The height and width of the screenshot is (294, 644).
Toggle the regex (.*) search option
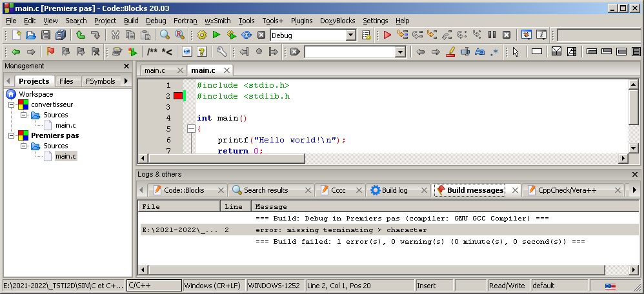[494, 52]
